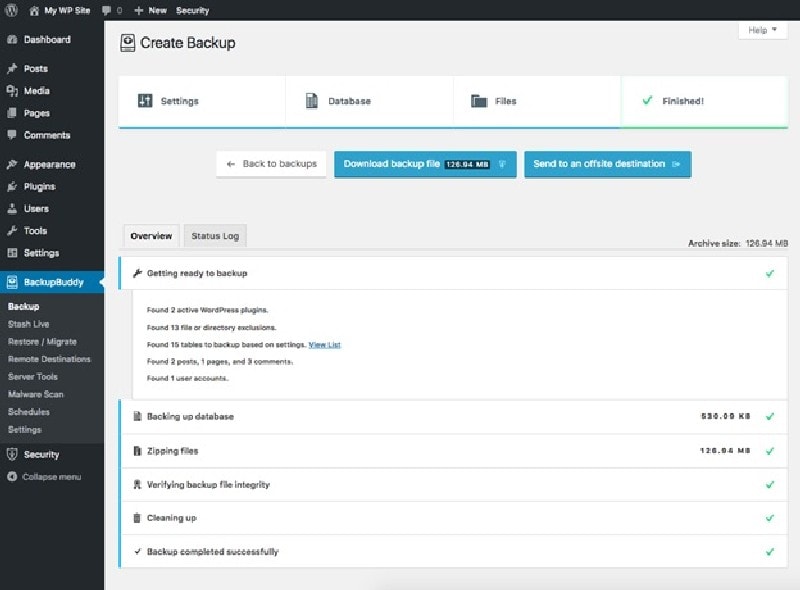Image resolution: width=800 pixels, height=590 pixels.
Task: Click the Cleaning up trash icon
Action: (137, 518)
